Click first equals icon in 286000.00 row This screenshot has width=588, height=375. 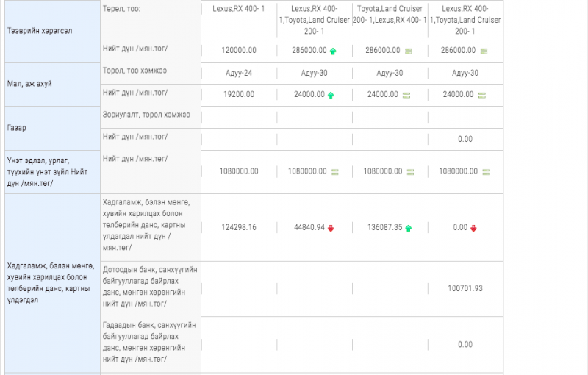click(408, 51)
